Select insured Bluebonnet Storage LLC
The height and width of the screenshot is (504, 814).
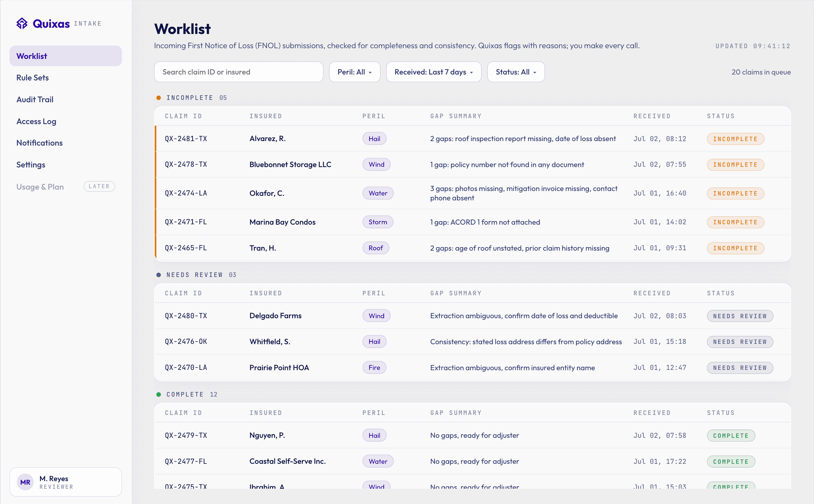tap(290, 164)
